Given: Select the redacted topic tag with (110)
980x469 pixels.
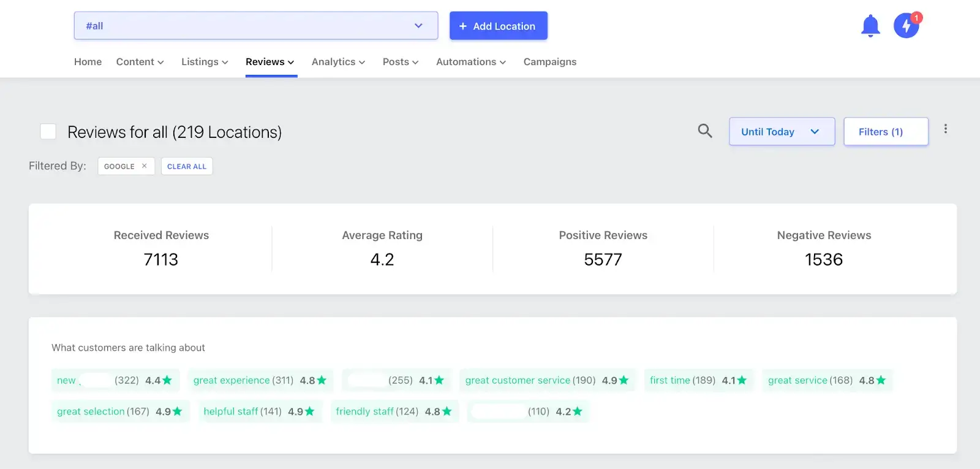Looking at the screenshot, I should (x=528, y=411).
